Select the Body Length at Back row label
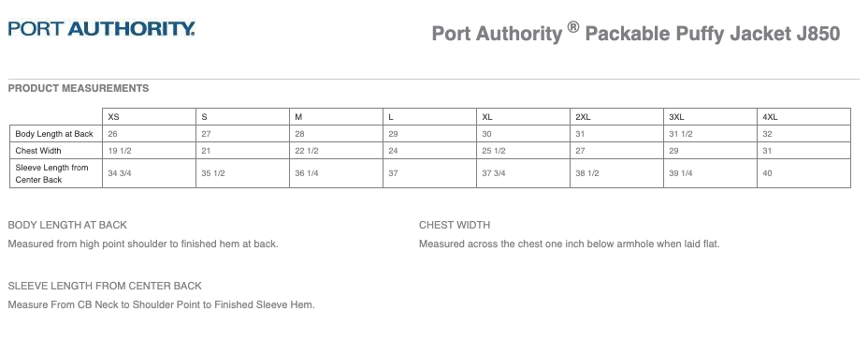 [x=56, y=134]
